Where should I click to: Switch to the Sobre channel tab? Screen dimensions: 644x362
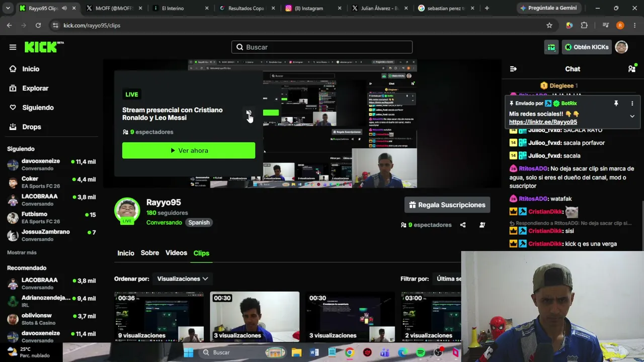click(x=150, y=253)
